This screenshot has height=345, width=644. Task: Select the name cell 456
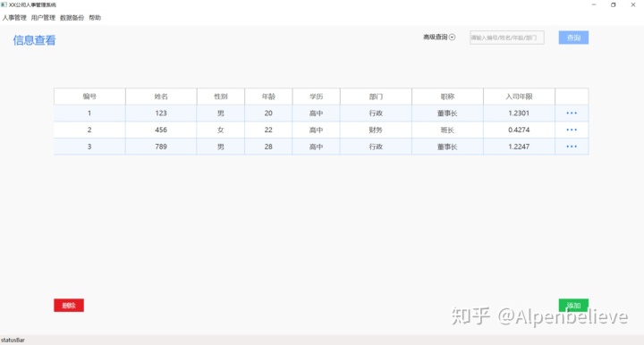pyautogui.click(x=161, y=130)
